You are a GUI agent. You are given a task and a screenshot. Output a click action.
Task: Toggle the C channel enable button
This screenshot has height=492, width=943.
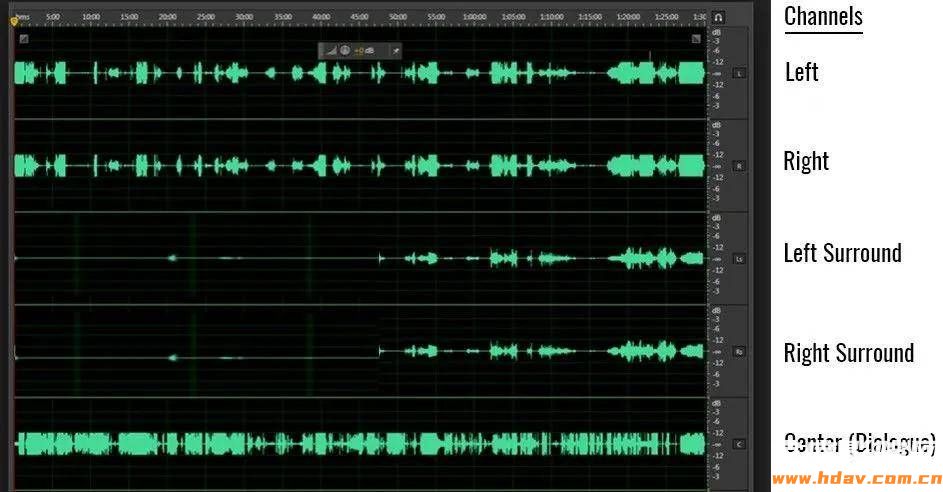[739, 444]
